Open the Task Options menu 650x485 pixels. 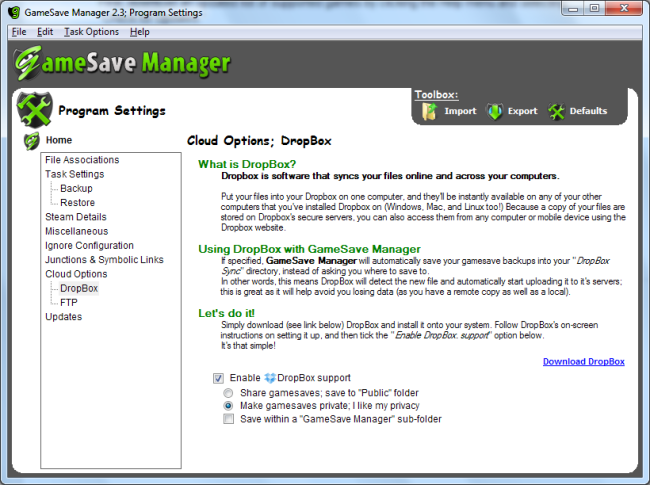pyautogui.click(x=91, y=32)
